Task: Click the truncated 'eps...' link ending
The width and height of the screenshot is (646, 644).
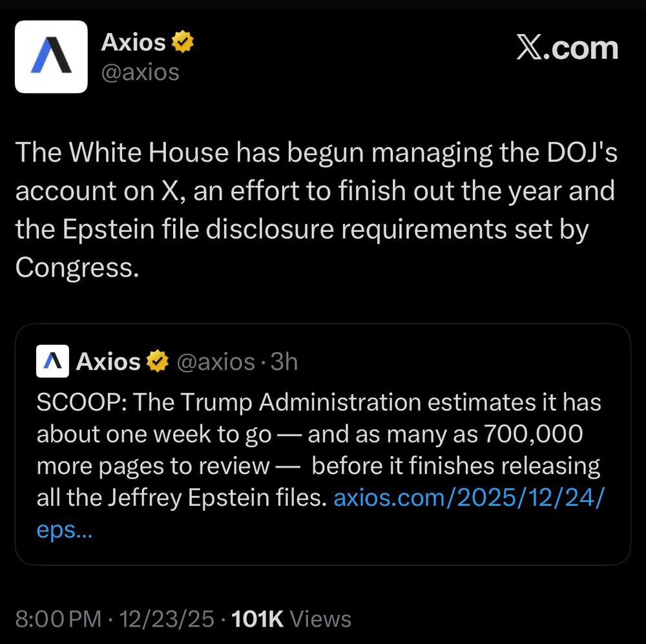Action: 64,530
